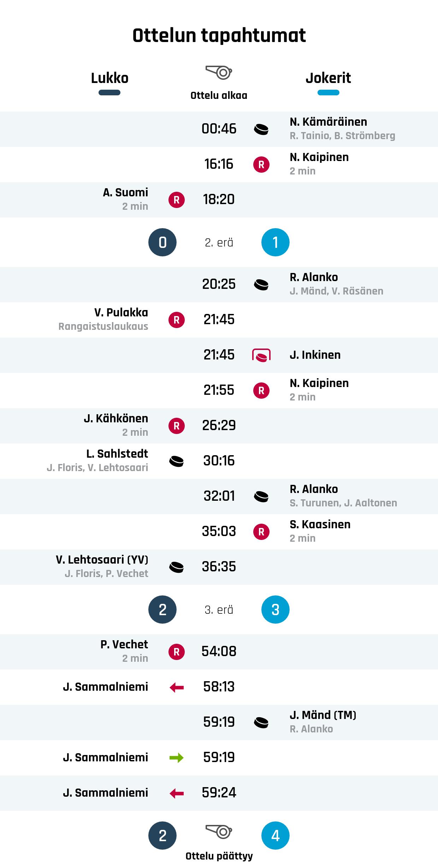Click the puck icon next to L. Sahlstedt
Screen dimensions: 438x868
pos(177,461)
